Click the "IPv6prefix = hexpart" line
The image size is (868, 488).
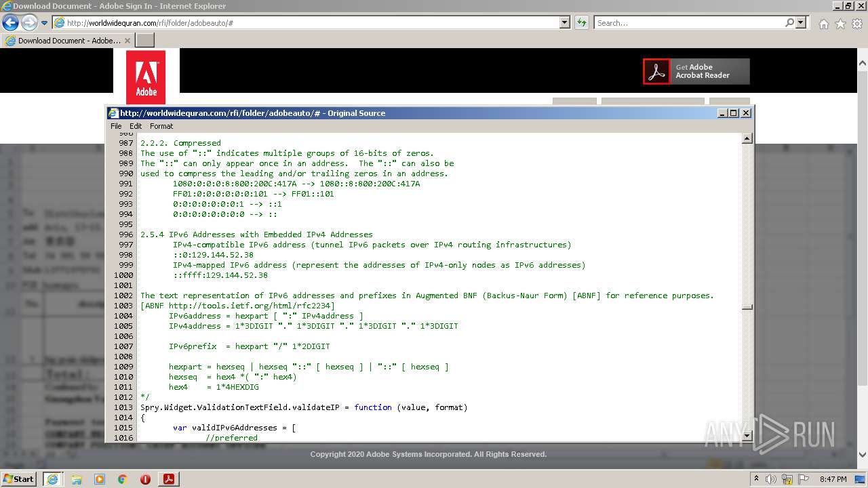pos(250,346)
